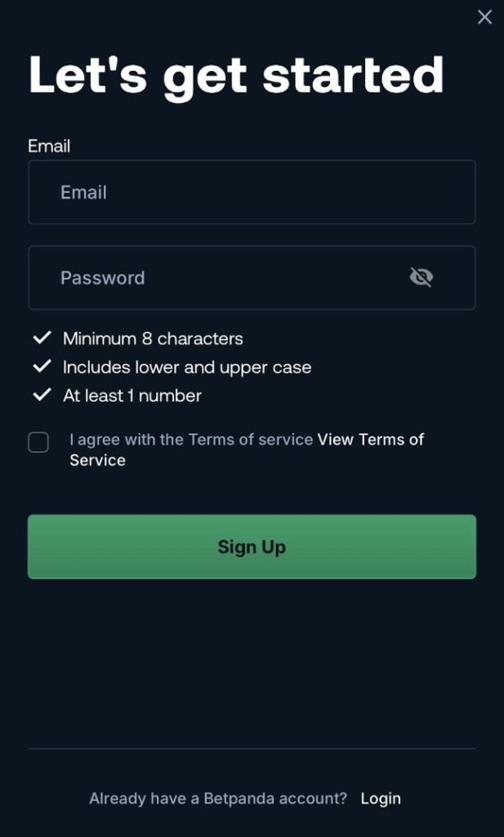Click the checkmark beside "At least 1 number"
Screen dimensions: 504x837
[40, 395]
